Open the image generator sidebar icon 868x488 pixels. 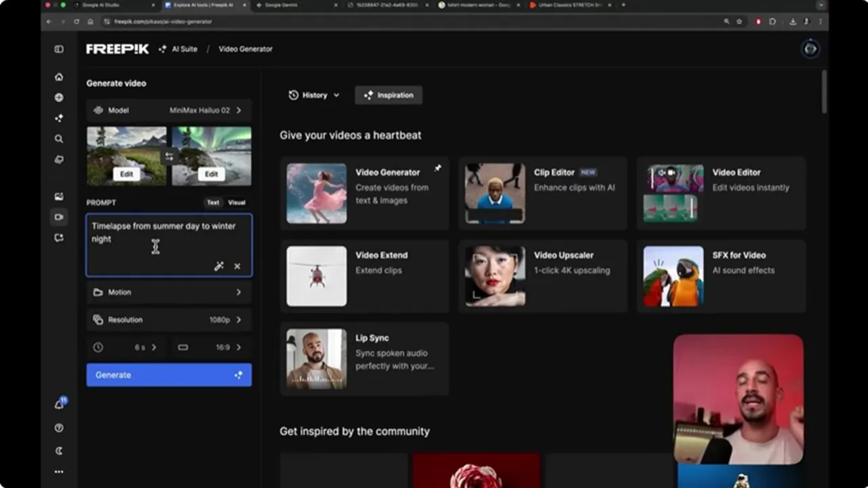[x=59, y=197]
